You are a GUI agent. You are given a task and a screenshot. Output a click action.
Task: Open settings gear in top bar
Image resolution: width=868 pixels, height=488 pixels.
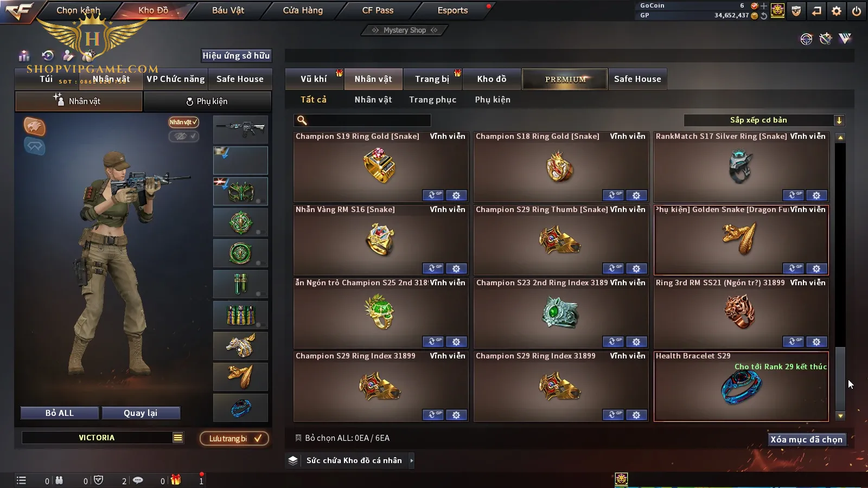click(x=837, y=11)
